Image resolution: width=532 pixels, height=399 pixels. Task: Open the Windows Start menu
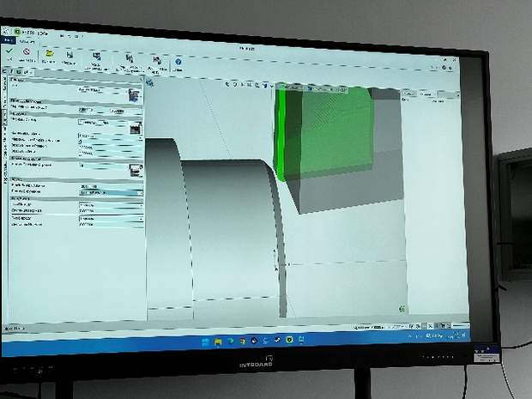[206, 342]
